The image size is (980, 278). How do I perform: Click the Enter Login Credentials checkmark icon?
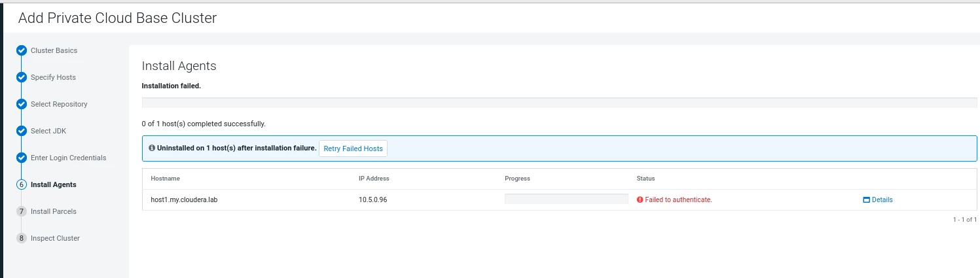(21, 158)
